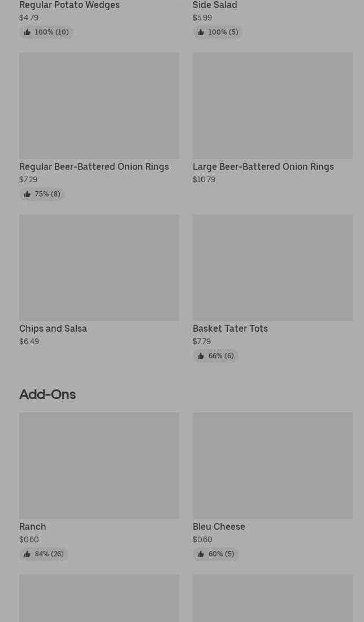Open the Bleu Cheese add-on image

pyautogui.click(x=272, y=466)
